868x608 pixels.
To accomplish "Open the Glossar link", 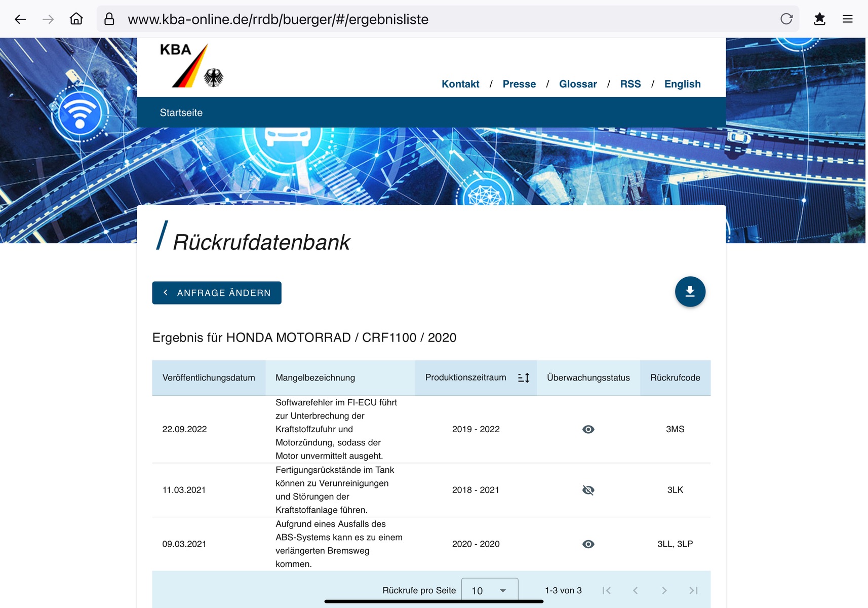I will tap(578, 84).
